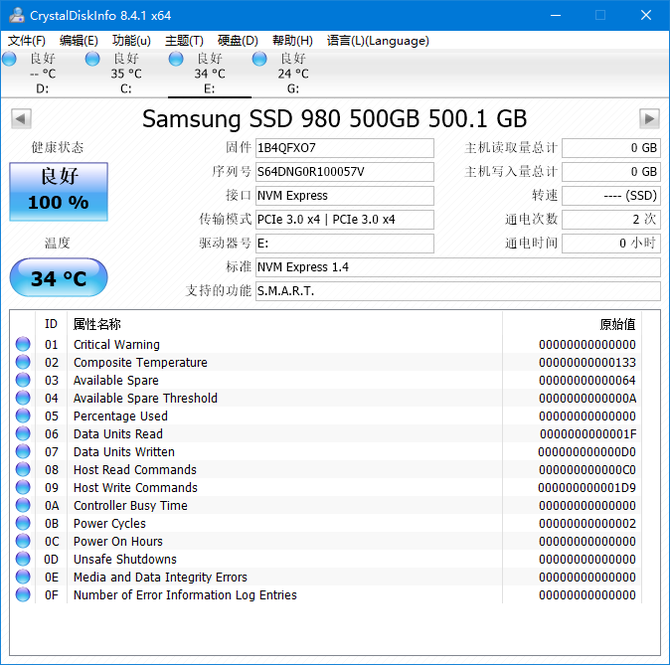The width and height of the screenshot is (670, 665).
Task: Open the 主题(T) menu
Action: 184,41
